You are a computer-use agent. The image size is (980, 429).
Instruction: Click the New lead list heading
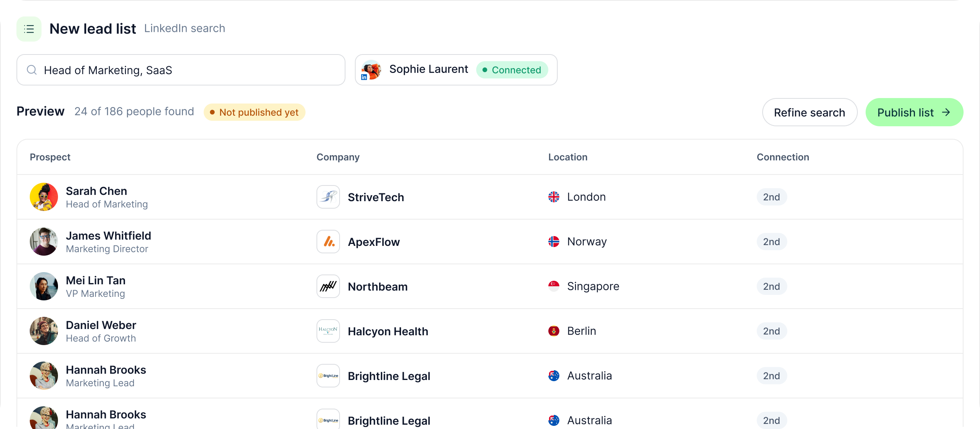click(x=93, y=29)
